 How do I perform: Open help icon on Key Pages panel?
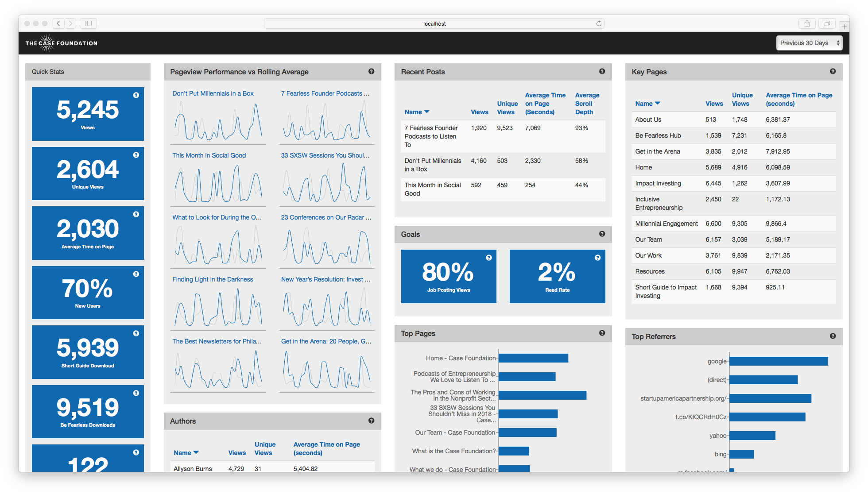click(833, 71)
